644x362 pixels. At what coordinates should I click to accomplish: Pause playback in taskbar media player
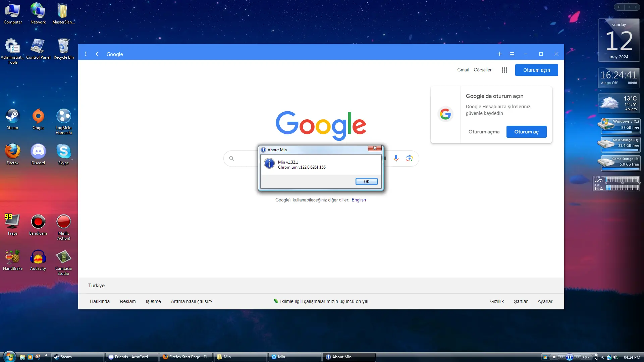[569, 357]
